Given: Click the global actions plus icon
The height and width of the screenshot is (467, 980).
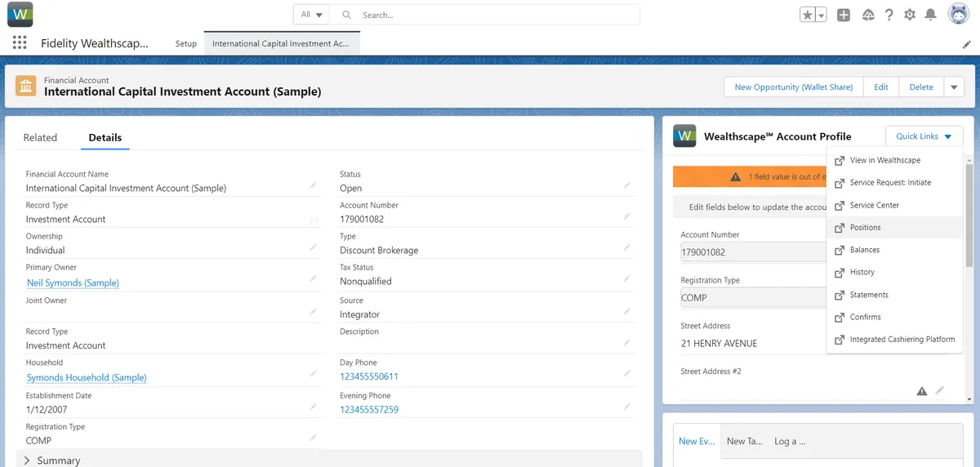Looking at the screenshot, I should click(844, 15).
